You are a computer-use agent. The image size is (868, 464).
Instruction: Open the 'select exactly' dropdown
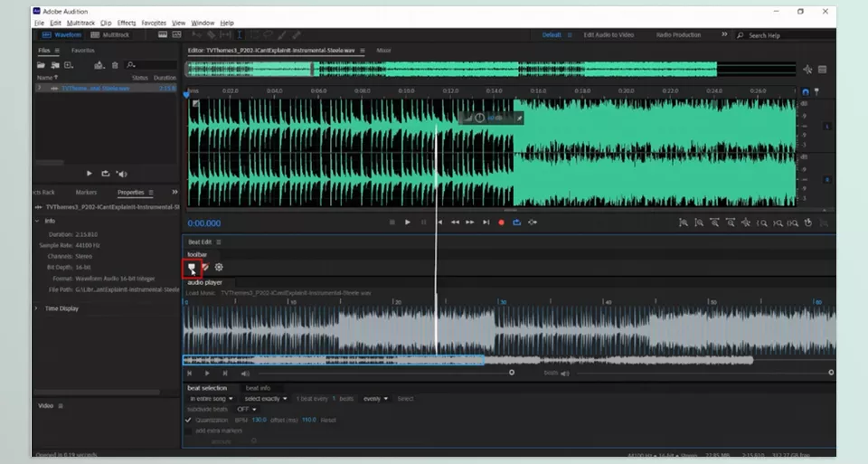click(x=266, y=399)
